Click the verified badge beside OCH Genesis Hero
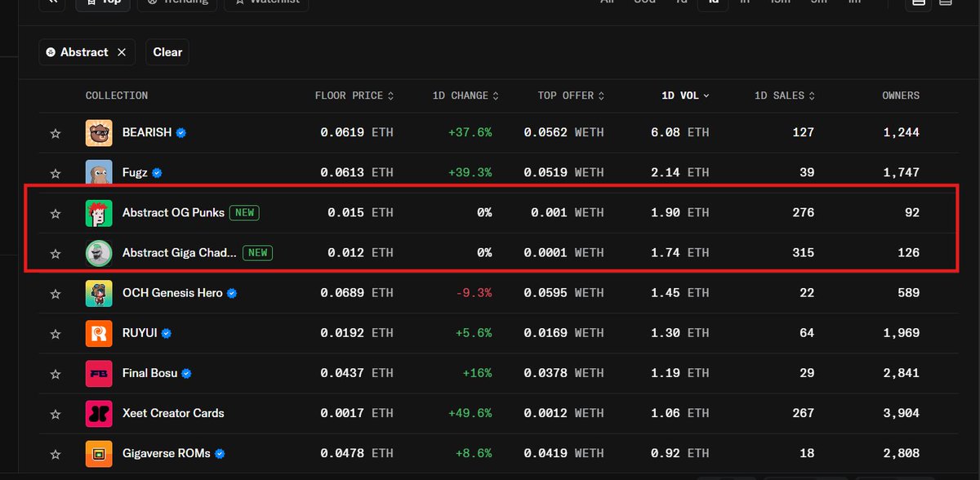 (232, 293)
